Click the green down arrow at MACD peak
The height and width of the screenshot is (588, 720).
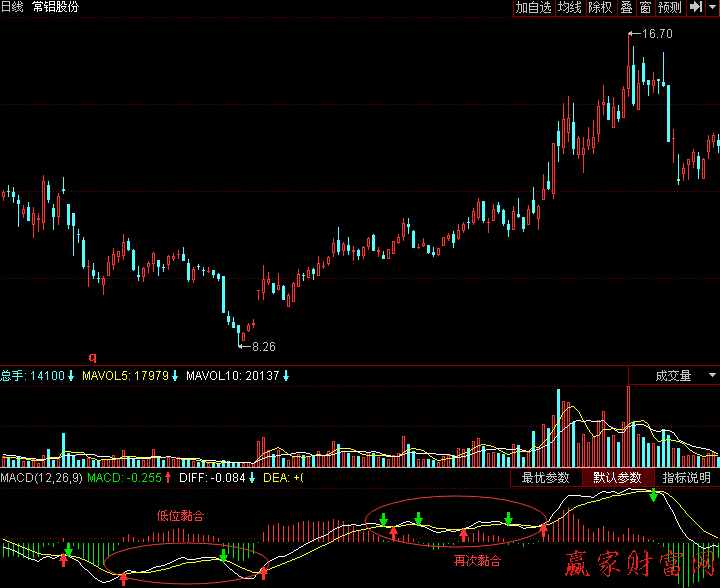coord(653,495)
